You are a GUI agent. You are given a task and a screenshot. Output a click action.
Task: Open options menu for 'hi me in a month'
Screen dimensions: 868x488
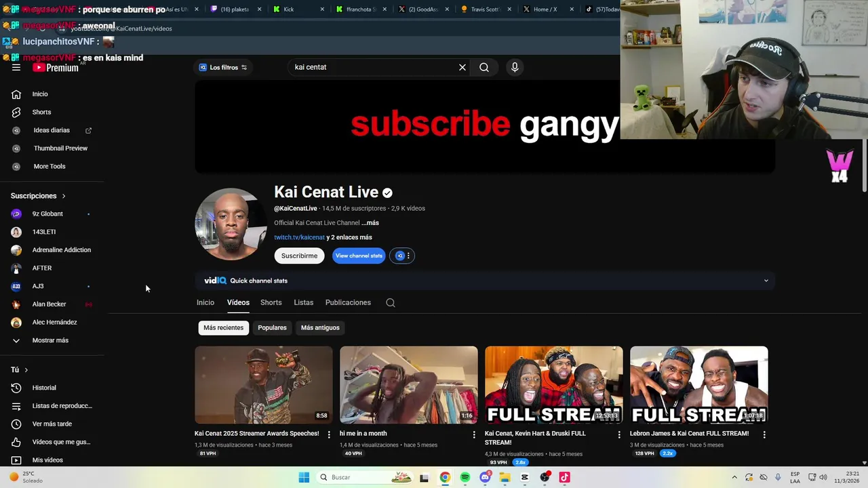pos(474,434)
